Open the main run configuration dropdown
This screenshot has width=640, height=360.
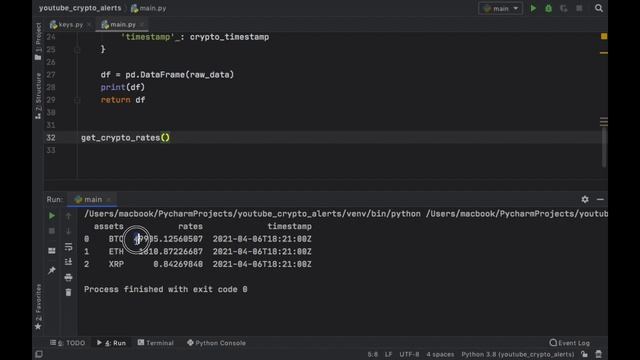pos(500,8)
